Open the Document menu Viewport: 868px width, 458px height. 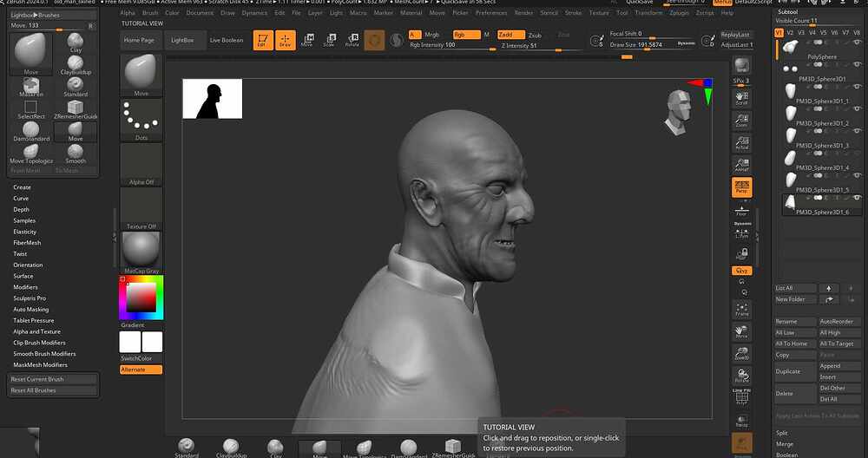pyautogui.click(x=200, y=13)
